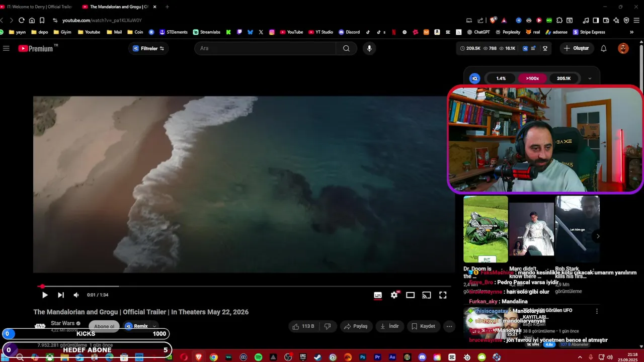Open the Marc didn't know short

pyautogui.click(x=531, y=229)
